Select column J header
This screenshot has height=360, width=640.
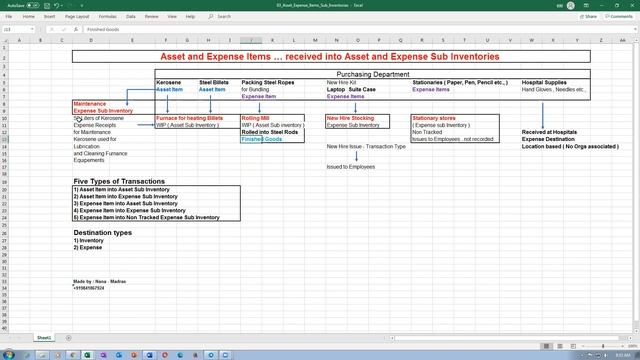click(x=251, y=40)
